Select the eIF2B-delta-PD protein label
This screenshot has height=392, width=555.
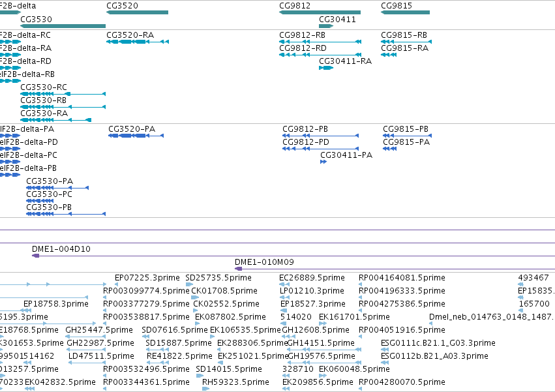tap(29, 142)
